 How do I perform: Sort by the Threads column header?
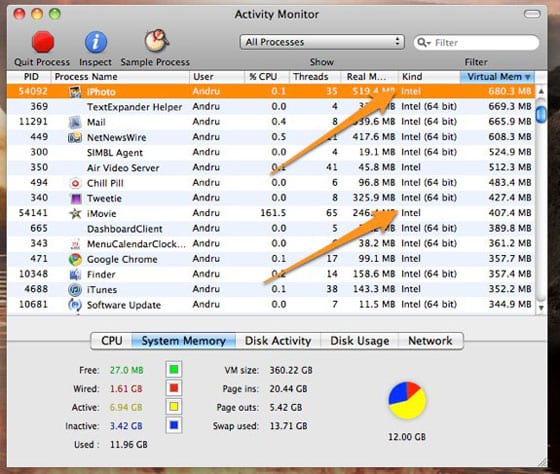[x=315, y=77]
